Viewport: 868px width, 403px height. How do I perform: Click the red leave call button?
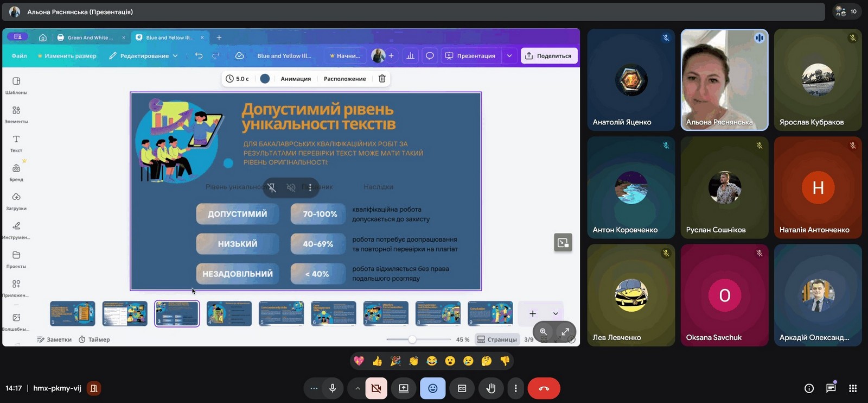click(x=544, y=388)
